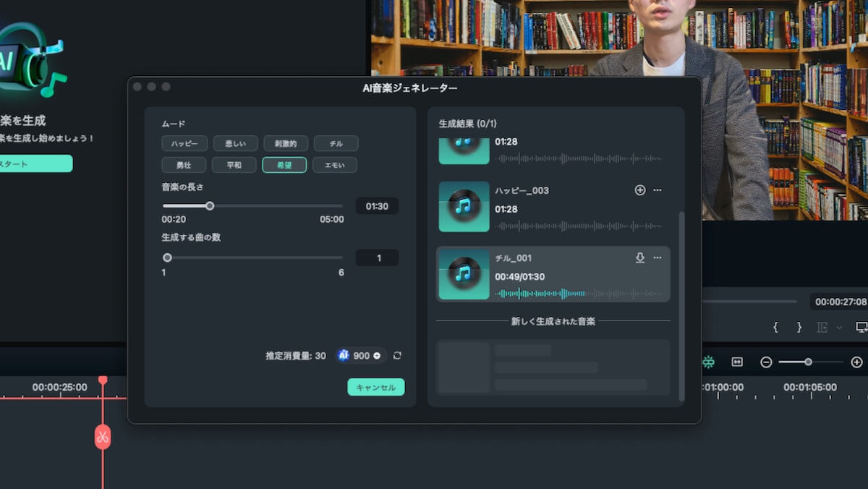Click the キャンセル button
This screenshot has height=489, width=868.
[x=375, y=386]
